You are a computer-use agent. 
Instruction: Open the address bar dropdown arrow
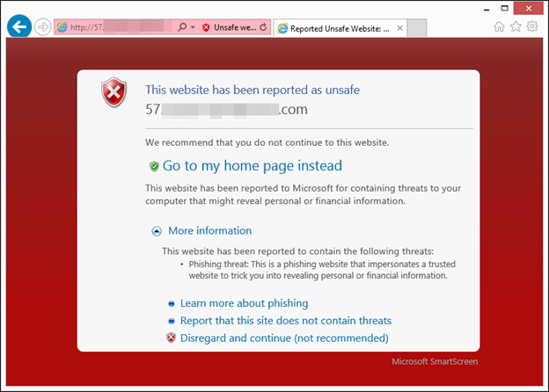point(193,27)
